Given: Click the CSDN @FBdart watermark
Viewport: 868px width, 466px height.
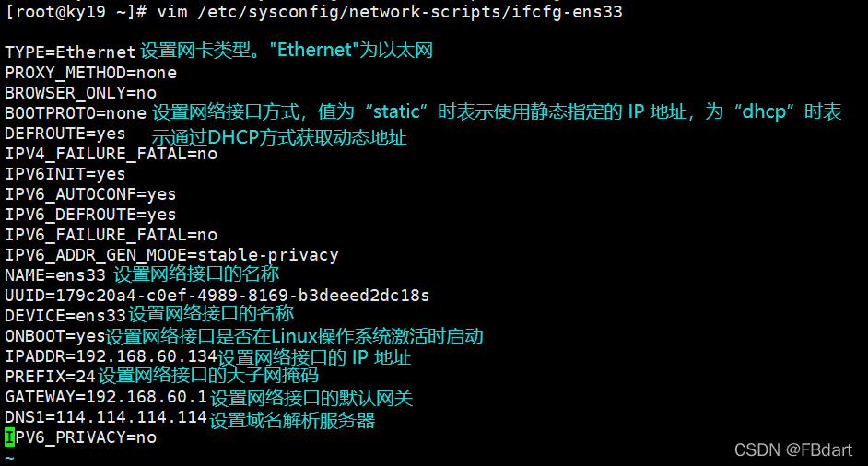Looking at the screenshot, I should [x=793, y=449].
